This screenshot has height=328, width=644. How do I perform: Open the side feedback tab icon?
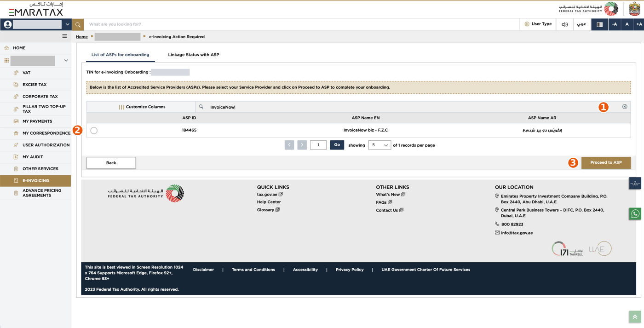point(635,183)
